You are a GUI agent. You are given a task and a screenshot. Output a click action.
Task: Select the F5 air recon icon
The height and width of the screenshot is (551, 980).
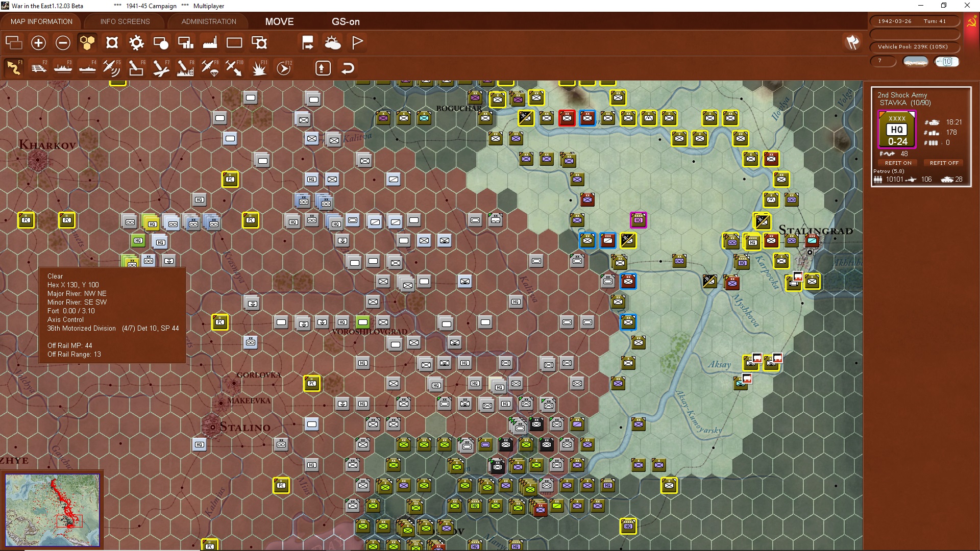pyautogui.click(x=112, y=68)
